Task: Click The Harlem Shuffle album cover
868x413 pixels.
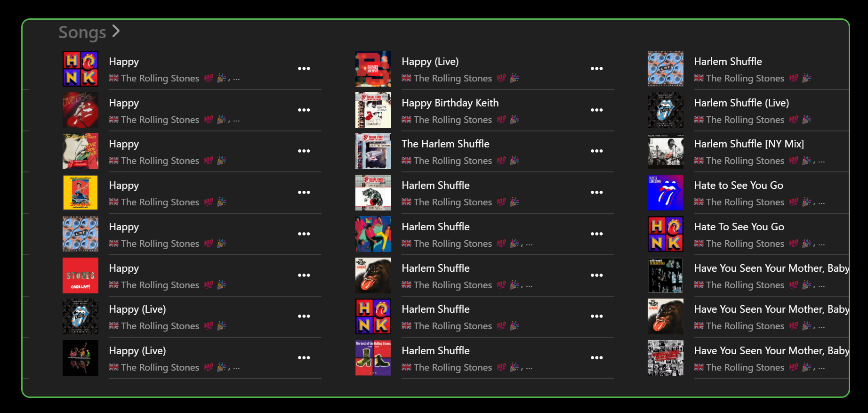Action: (x=373, y=151)
